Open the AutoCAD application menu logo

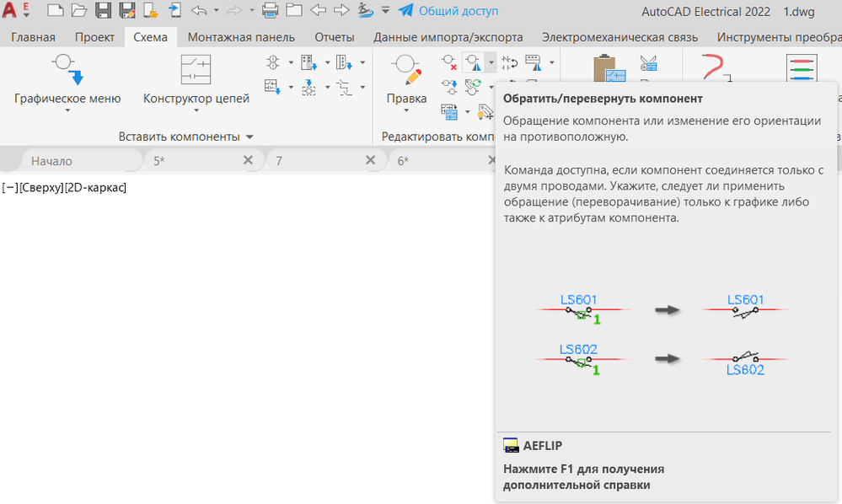click(x=9, y=9)
